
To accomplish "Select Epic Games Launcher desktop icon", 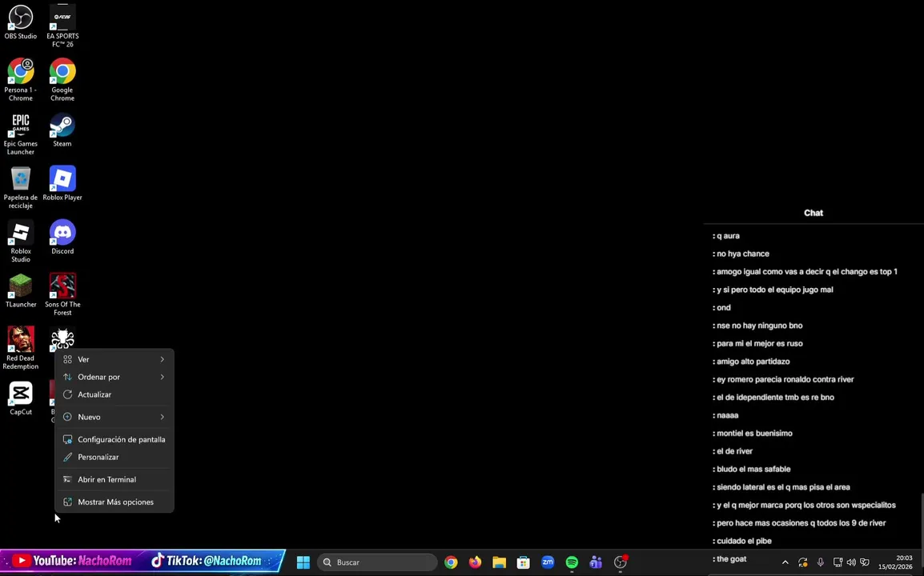I will pyautogui.click(x=21, y=134).
